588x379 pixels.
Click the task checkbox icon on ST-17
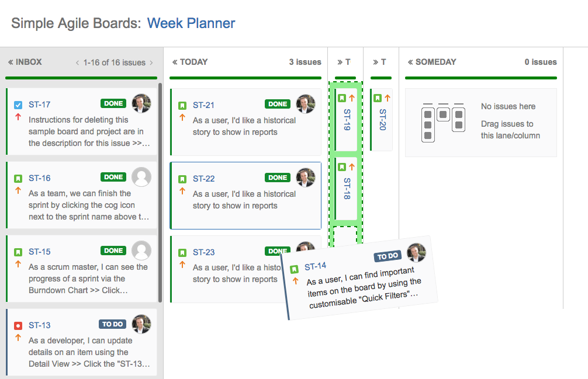18,105
